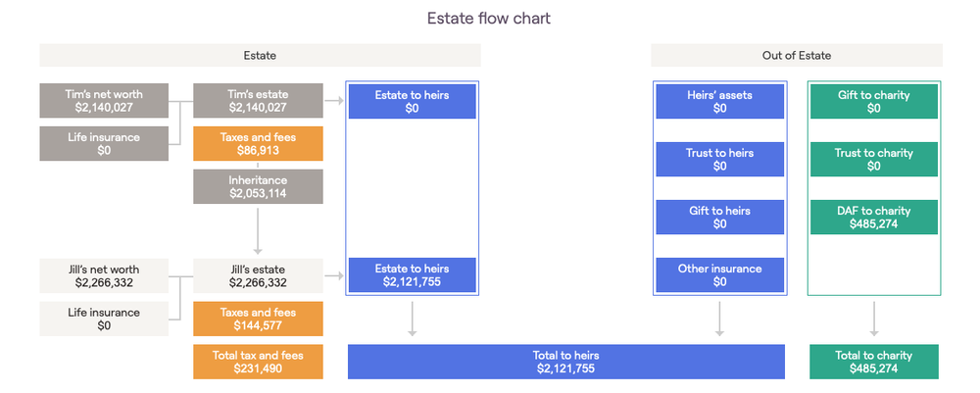Screen dimensions: 980x393
Task: Click Tim's Taxes and fees $86,913 box
Action: pos(258,144)
